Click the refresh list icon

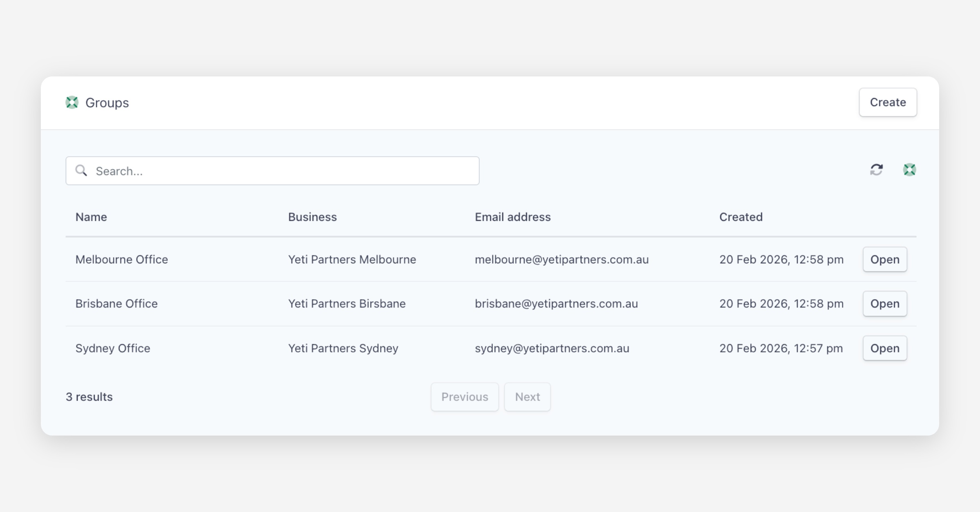pyautogui.click(x=876, y=170)
